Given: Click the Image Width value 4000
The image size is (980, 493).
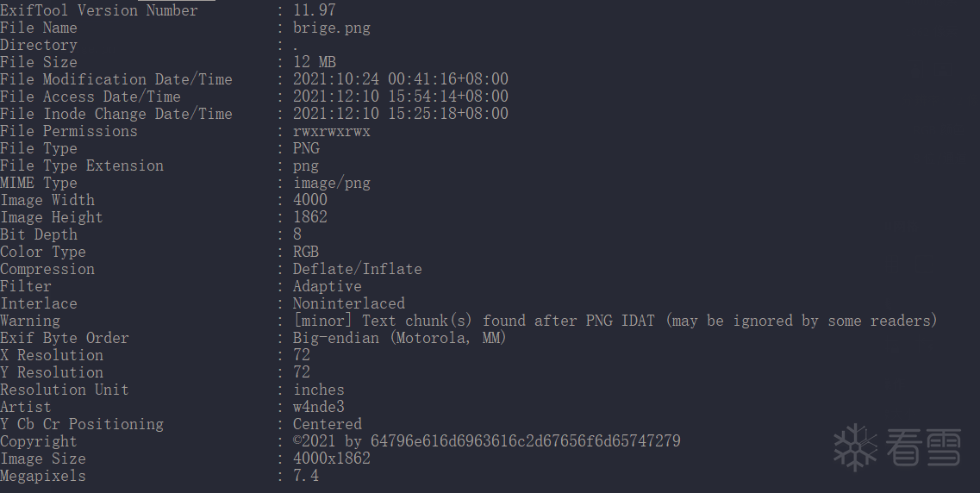Looking at the screenshot, I should (310, 200).
